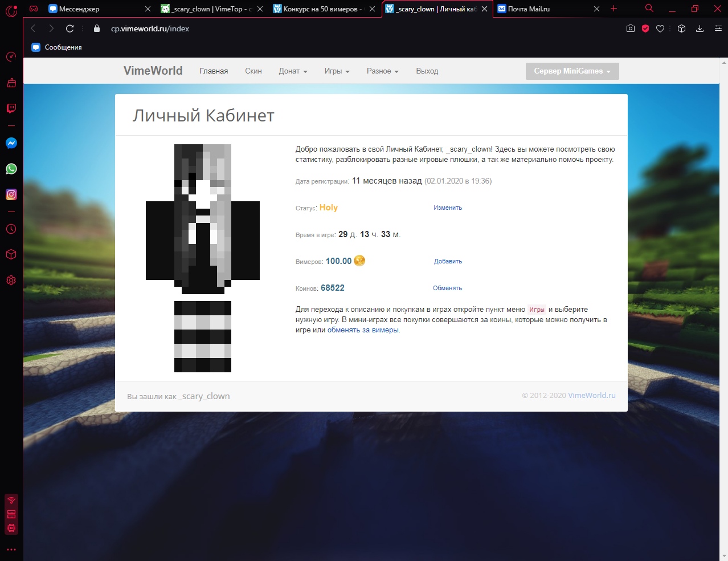Go forward to the next page
Viewport: 728px width, 561px height.
click(51, 29)
